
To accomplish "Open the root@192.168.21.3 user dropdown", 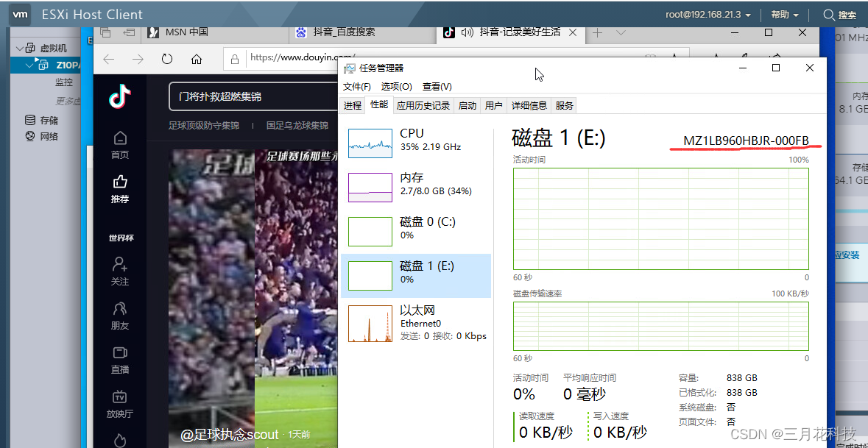I will point(708,15).
